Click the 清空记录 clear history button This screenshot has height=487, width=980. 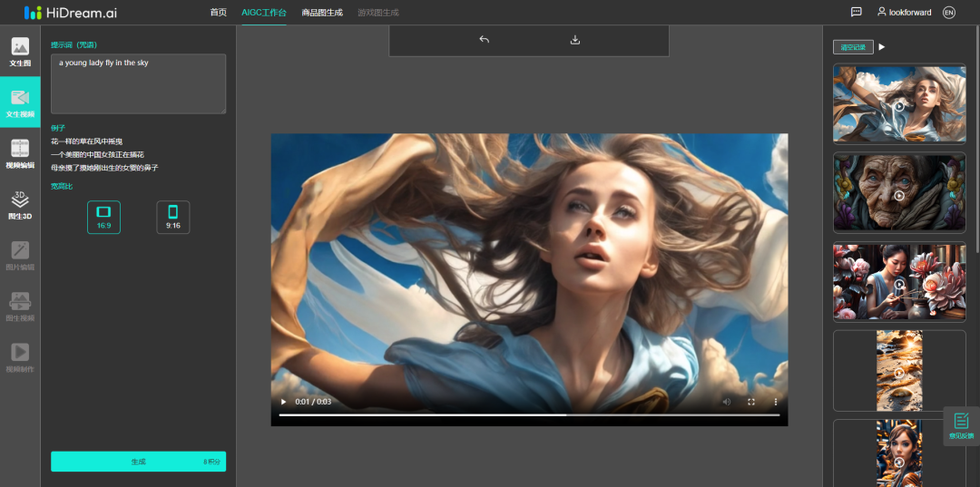[853, 47]
